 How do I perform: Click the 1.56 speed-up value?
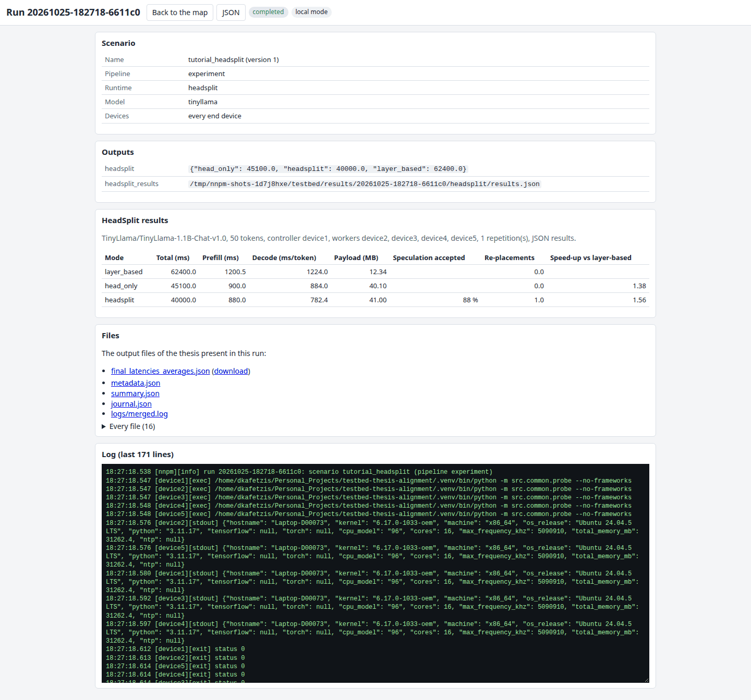(639, 300)
